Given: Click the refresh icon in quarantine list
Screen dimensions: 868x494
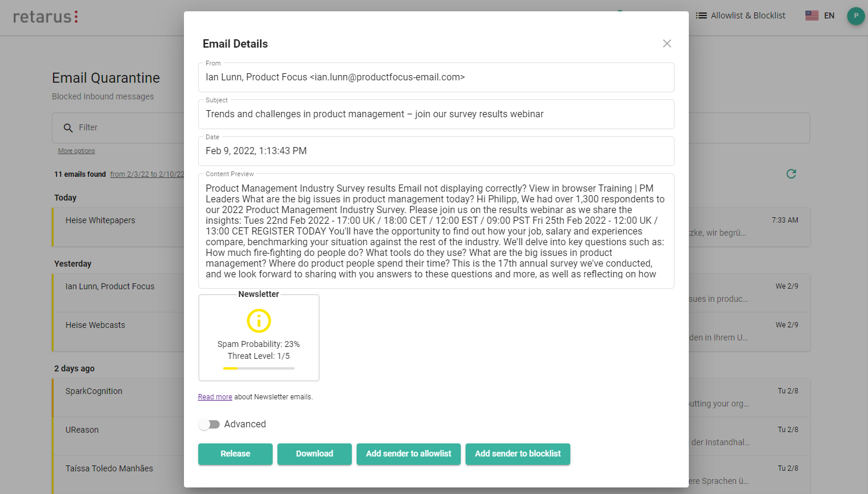Looking at the screenshot, I should [x=791, y=174].
